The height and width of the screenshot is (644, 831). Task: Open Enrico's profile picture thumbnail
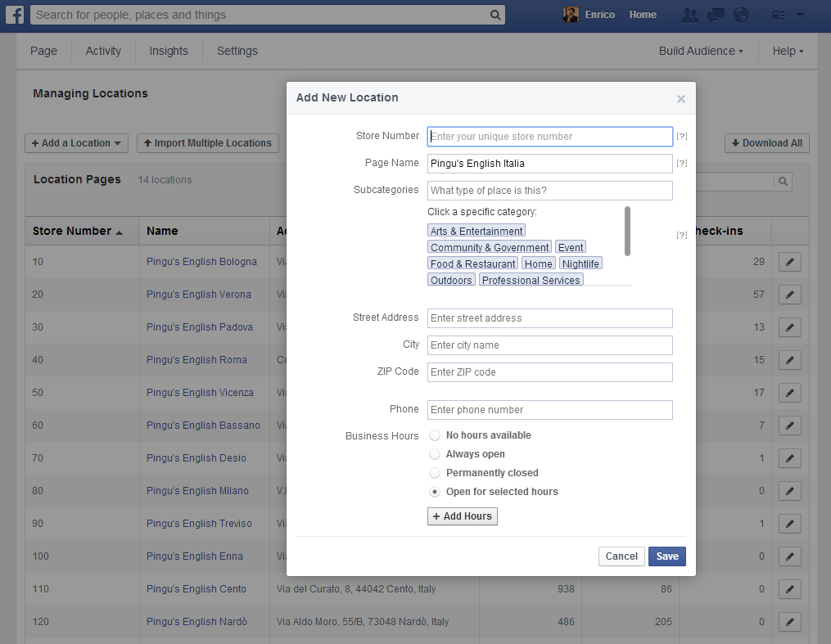click(x=571, y=14)
